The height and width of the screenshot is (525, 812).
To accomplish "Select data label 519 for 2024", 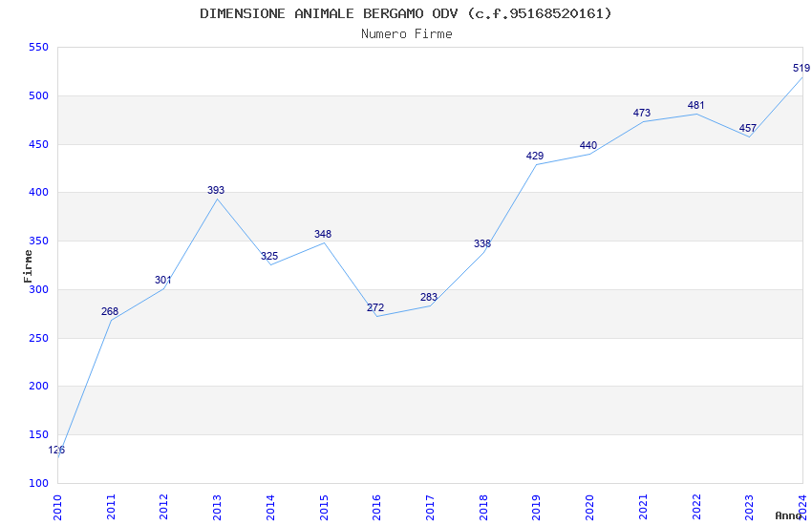I will click(x=801, y=69).
